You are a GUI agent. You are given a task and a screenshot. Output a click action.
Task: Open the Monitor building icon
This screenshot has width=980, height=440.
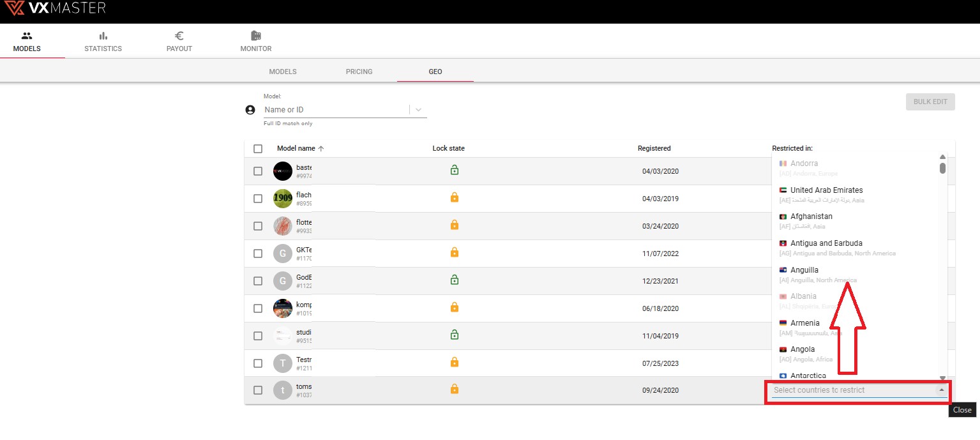coord(255,36)
